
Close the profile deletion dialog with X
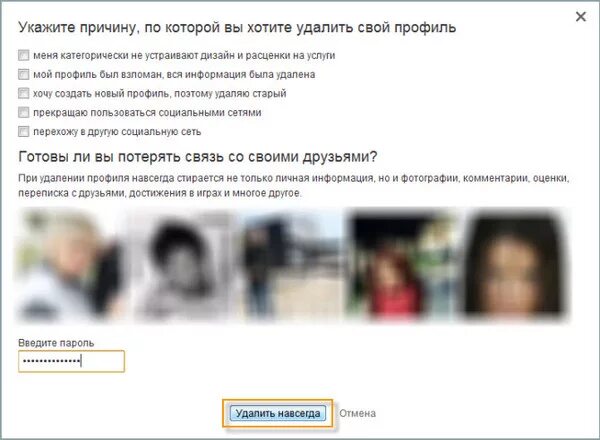coord(581,16)
